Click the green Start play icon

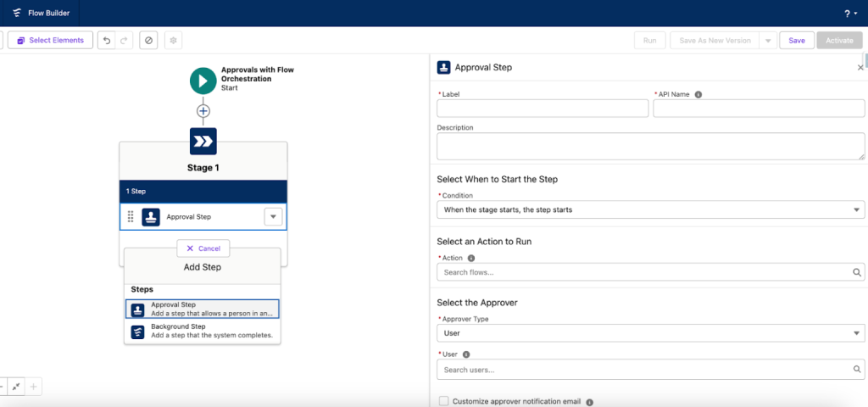(x=203, y=81)
